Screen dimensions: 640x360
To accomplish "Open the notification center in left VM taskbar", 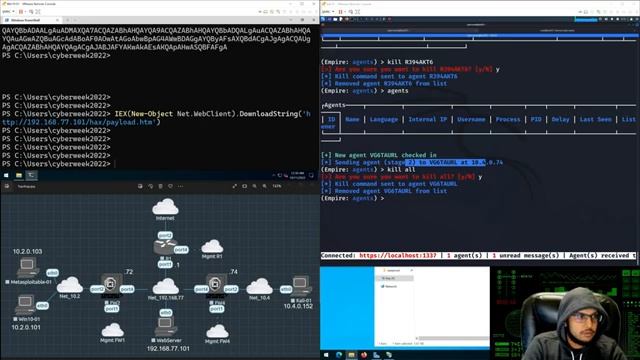I will [x=311, y=175].
